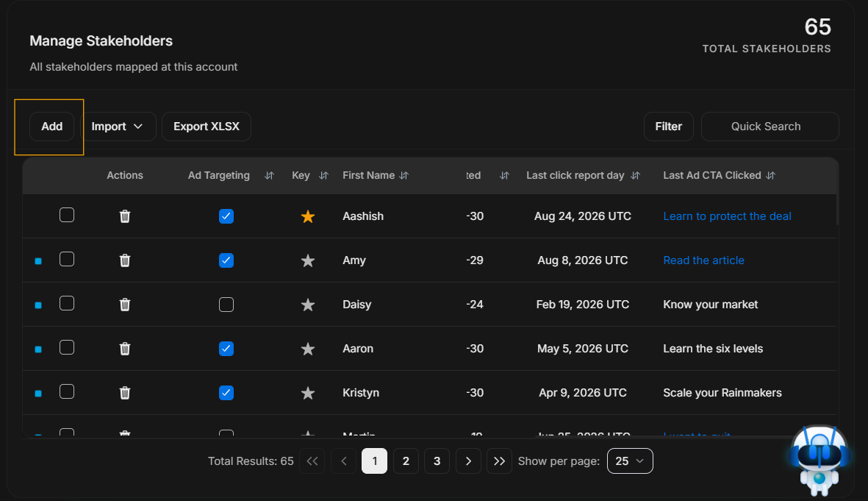The image size is (868, 501).
Task: Remove Aaron via trash icon
Action: click(x=124, y=349)
